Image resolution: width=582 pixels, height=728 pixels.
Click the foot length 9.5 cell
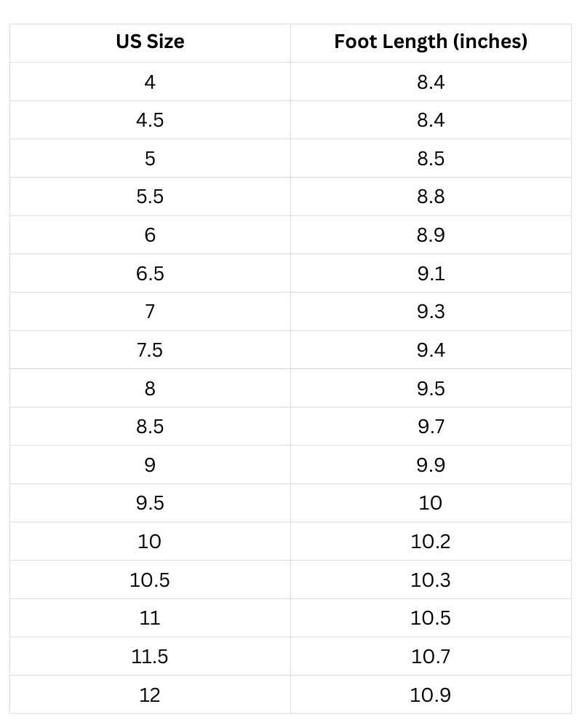point(431,388)
